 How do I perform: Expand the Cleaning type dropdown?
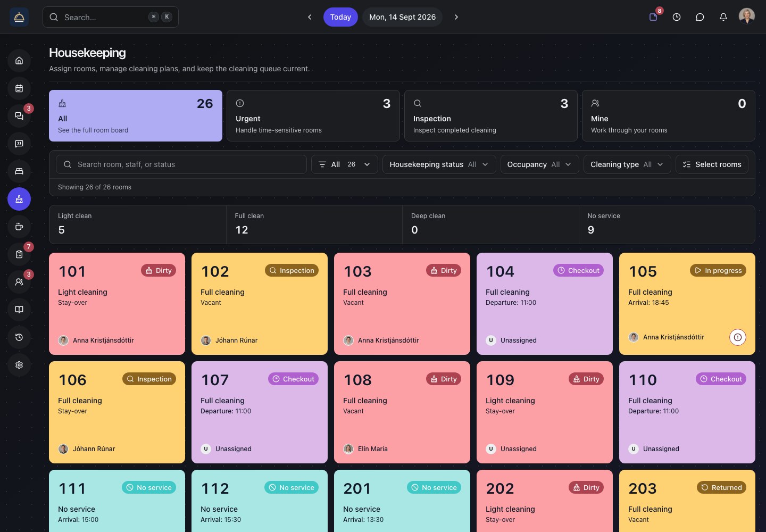(627, 164)
